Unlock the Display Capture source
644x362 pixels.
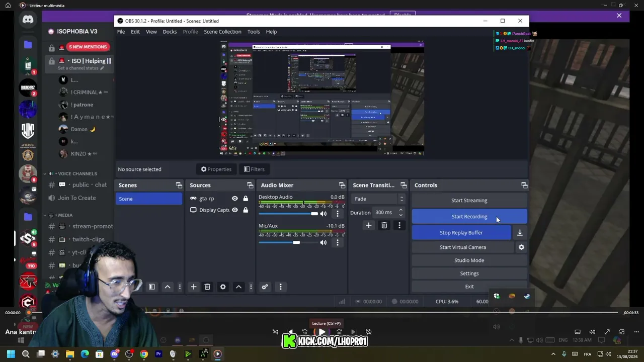[246, 210]
